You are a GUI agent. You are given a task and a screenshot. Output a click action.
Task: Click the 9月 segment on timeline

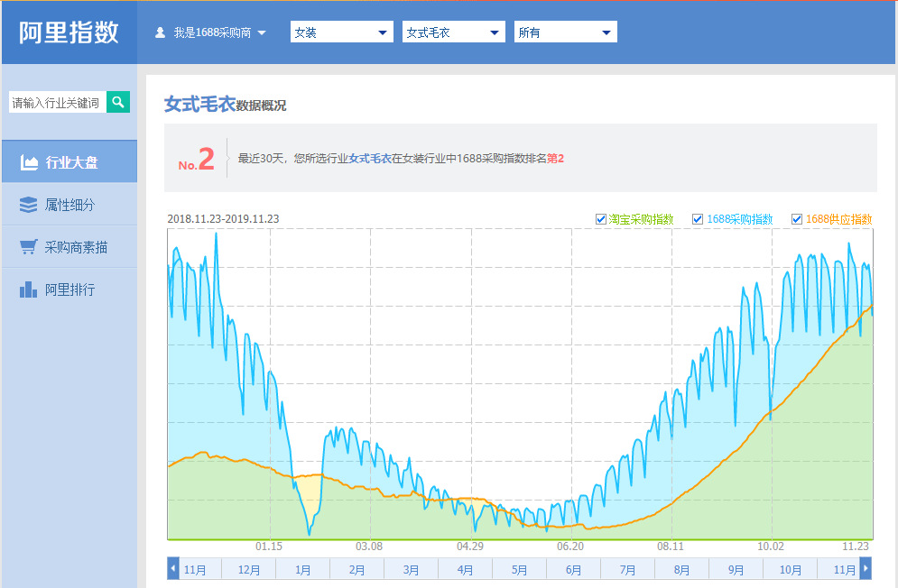tap(736, 570)
